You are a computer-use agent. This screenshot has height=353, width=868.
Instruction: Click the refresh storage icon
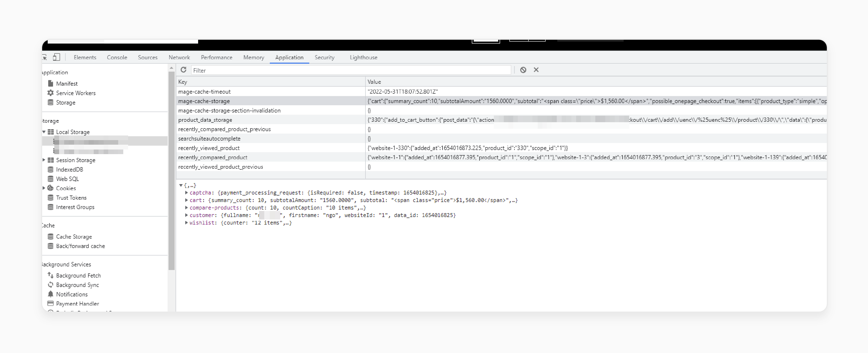tap(183, 70)
